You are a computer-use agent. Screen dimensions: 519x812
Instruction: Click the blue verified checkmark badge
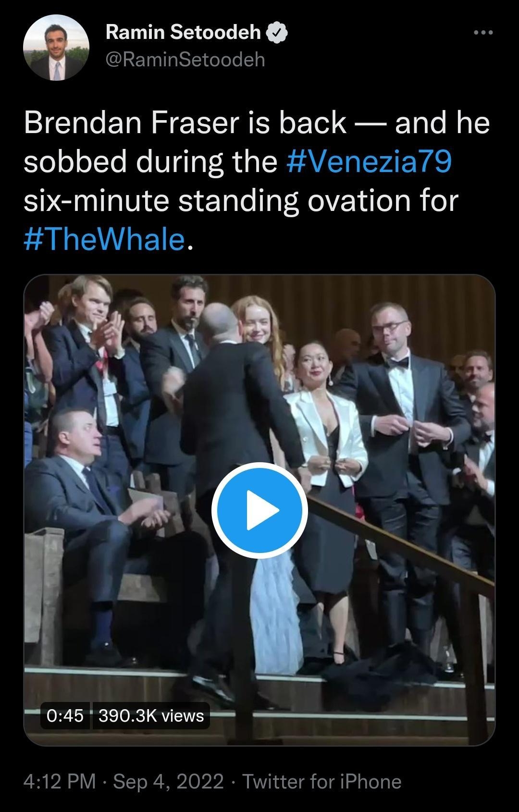[x=276, y=33]
